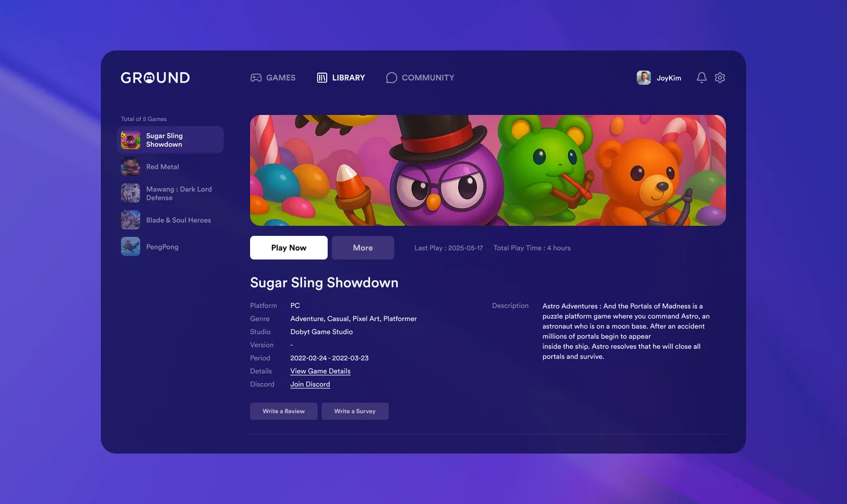This screenshot has width=847, height=504.
Task: Click the period 2022-02-24 - 2022-03-23
Action: pos(329,358)
